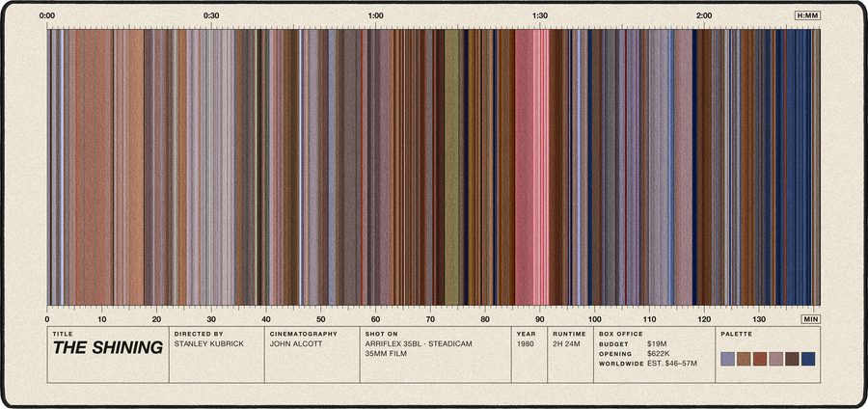
Task: Click the 1:00 timecode on top axis
Action: (x=375, y=15)
